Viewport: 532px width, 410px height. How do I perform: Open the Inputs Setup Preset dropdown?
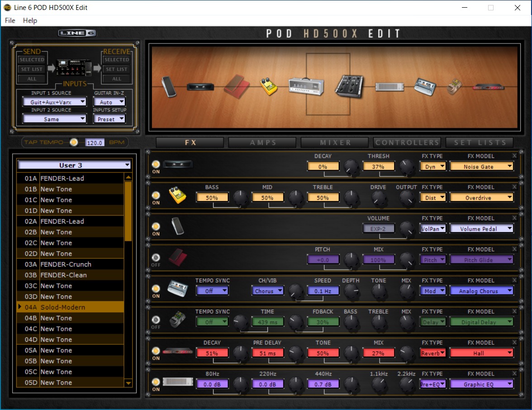click(x=109, y=119)
